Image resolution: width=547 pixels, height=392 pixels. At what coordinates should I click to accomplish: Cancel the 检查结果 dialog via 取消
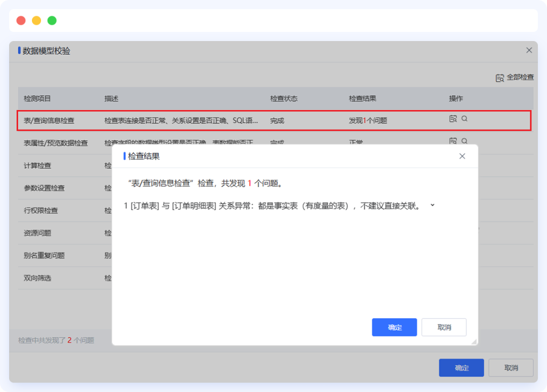click(x=444, y=327)
